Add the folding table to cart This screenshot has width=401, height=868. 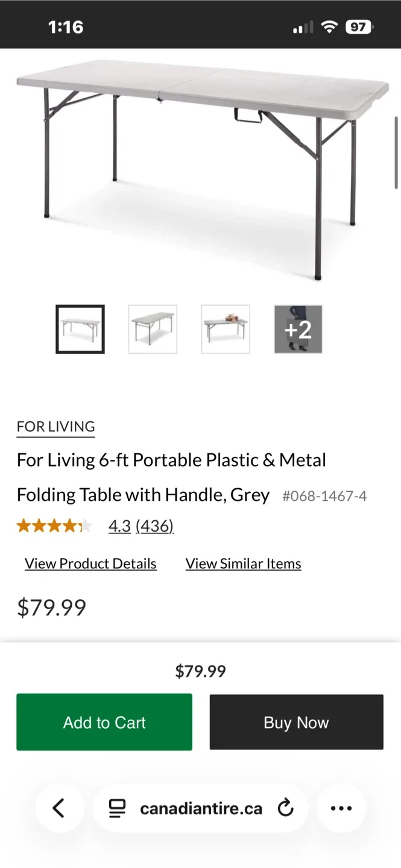[x=104, y=722]
